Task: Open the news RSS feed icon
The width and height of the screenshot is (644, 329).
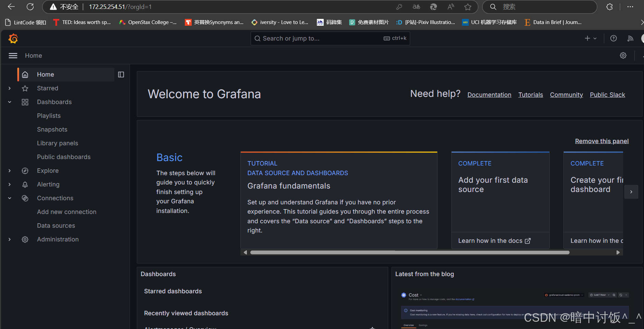Action: click(630, 38)
